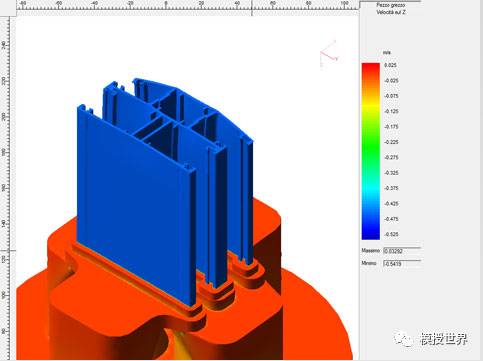The height and width of the screenshot is (361, 483).
Task: Click the ruler origin corner box
Action: (8, 8)
